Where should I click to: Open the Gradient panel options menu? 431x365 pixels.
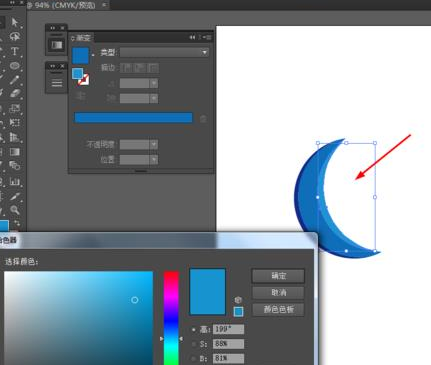coord(208,37)
